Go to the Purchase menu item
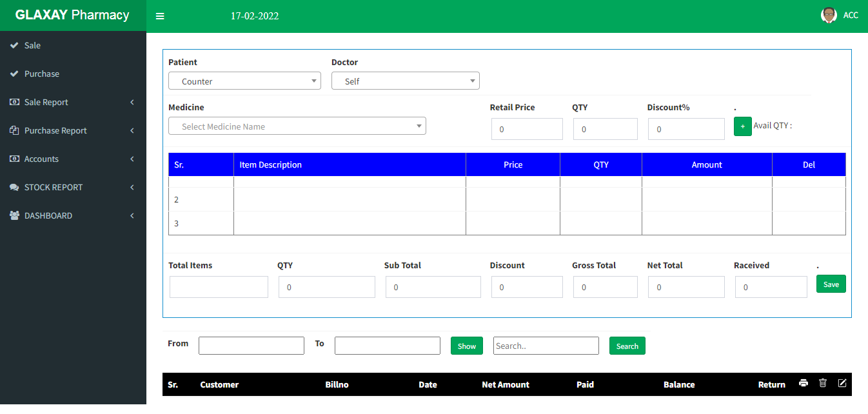868x414 pixels. click(x=41, y=74)
